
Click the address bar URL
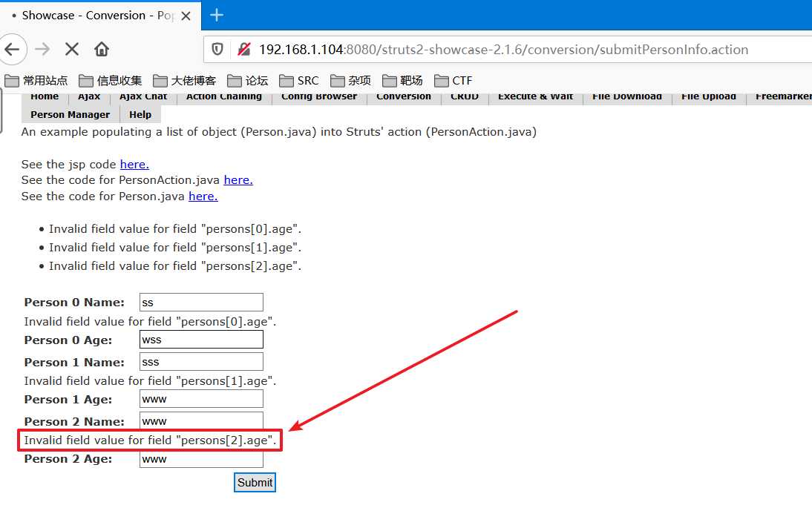pyautogui.click(x=503, y=50)
